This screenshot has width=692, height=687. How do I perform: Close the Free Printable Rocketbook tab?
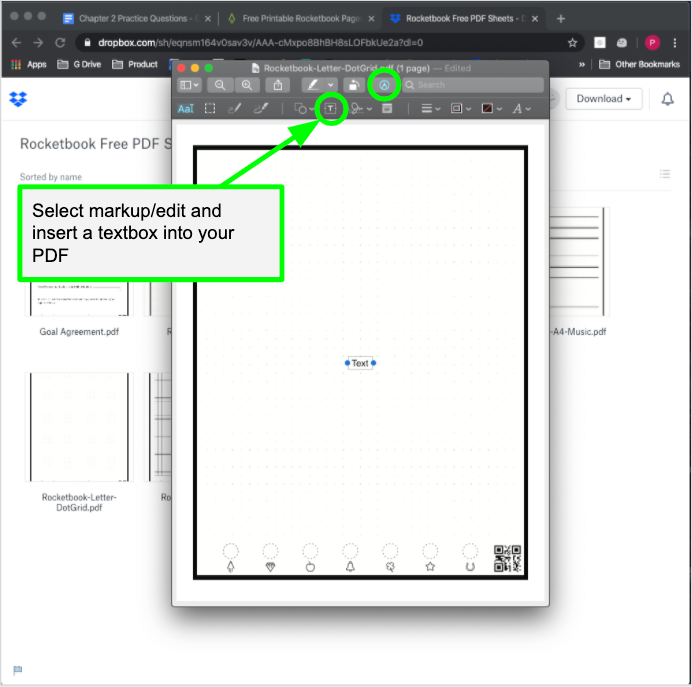click(372, 19)
